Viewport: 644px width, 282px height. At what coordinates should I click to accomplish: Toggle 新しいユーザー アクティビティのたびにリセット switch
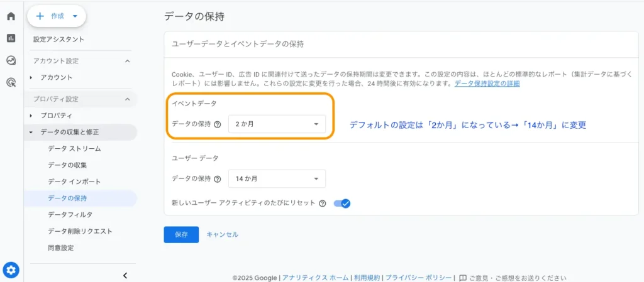[x=341, y=203]
